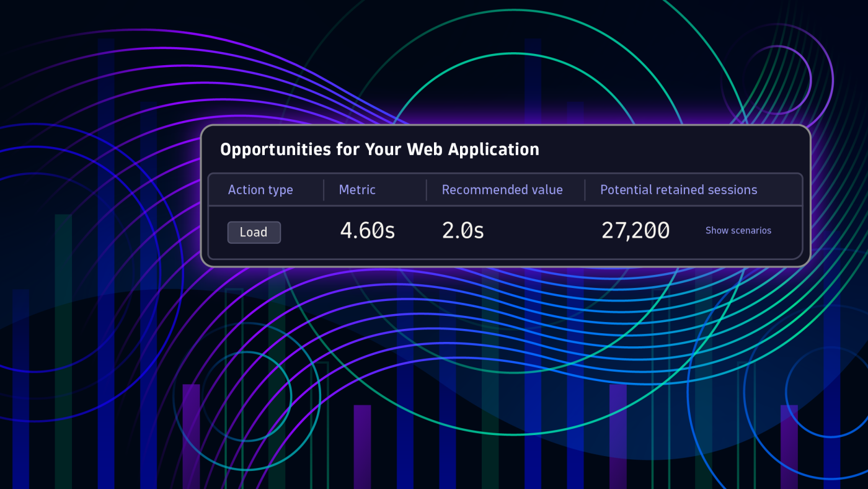The width and height of the screenshot is (868, 489).
Task: Click the 2.0s recommended value
Action: [x=463, y=231]
